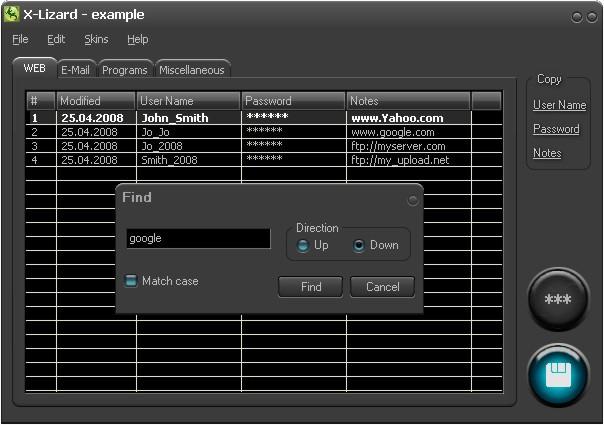The image size is (604, 425).
Task: Toggle password visibility with the *** round button
Action: point(558,299)
